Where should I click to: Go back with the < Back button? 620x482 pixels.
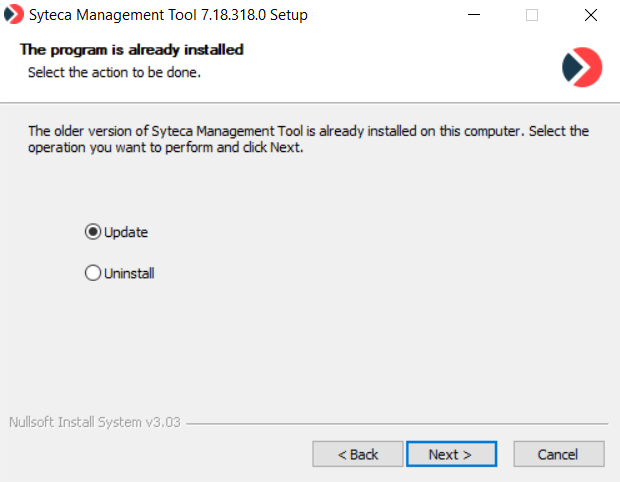point(358,454)
